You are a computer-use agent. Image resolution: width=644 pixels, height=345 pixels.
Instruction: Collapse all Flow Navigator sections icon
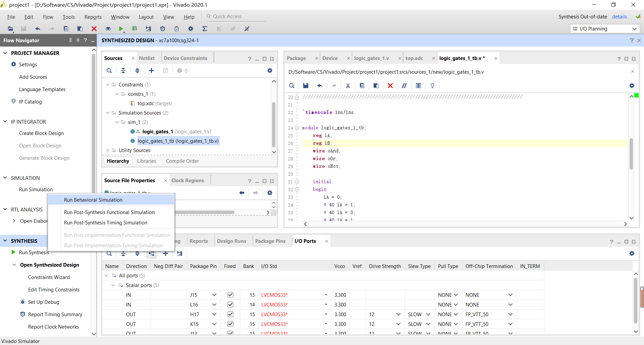click(x=70, y=40)
